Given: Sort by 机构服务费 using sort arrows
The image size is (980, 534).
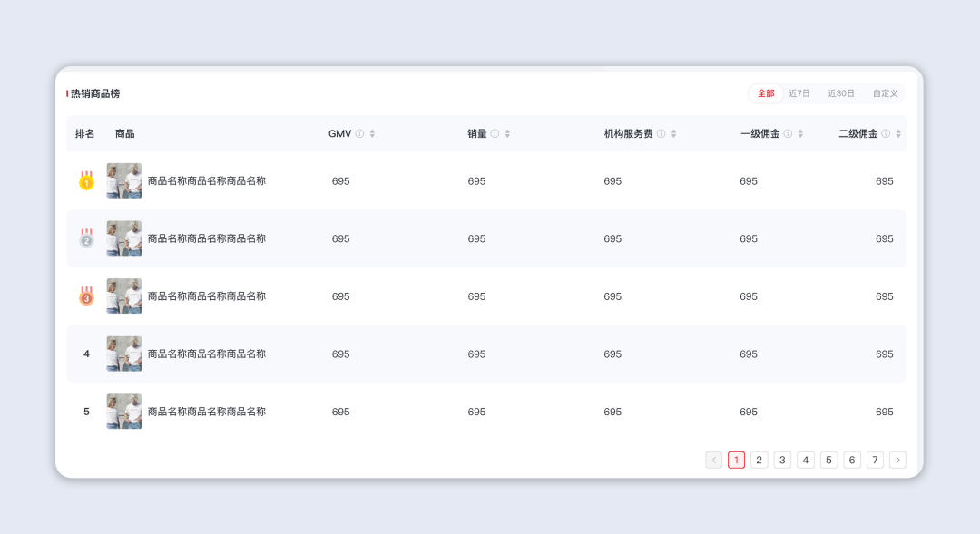Looking at the screenshot, I should 673,134.
